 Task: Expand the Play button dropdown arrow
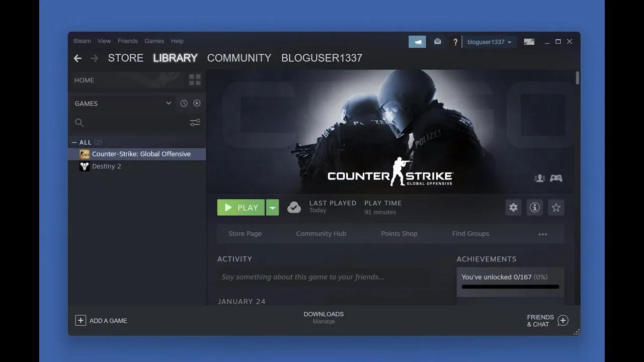[x=272, y=207]
